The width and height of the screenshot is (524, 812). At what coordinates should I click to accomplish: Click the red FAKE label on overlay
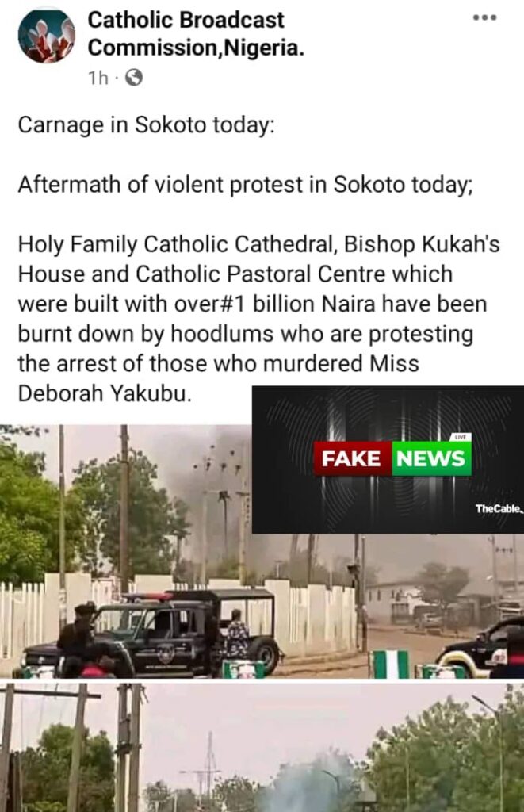click(x=352, y=459)
